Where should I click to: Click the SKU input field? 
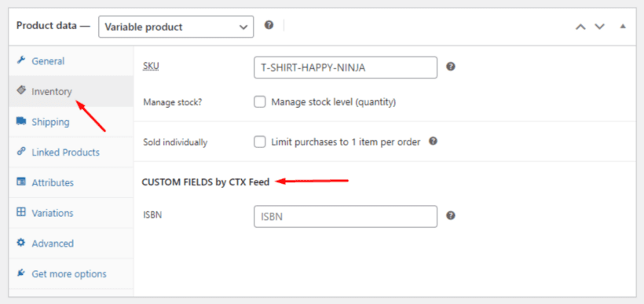pyautogui.click(x=346, y=68)
